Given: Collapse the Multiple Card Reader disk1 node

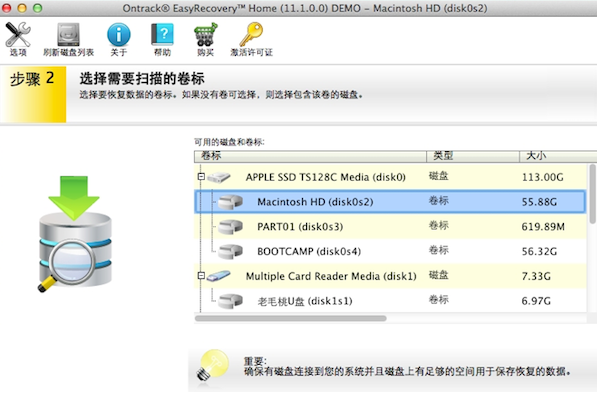Looking at the screenshot, I should tap(201, 276).
